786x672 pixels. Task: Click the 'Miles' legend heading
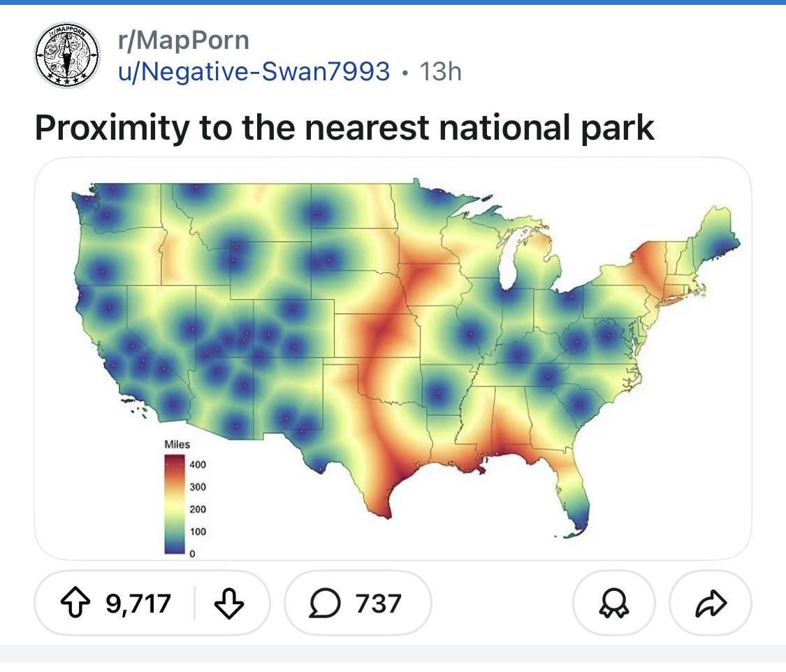[x=177, y=444]
